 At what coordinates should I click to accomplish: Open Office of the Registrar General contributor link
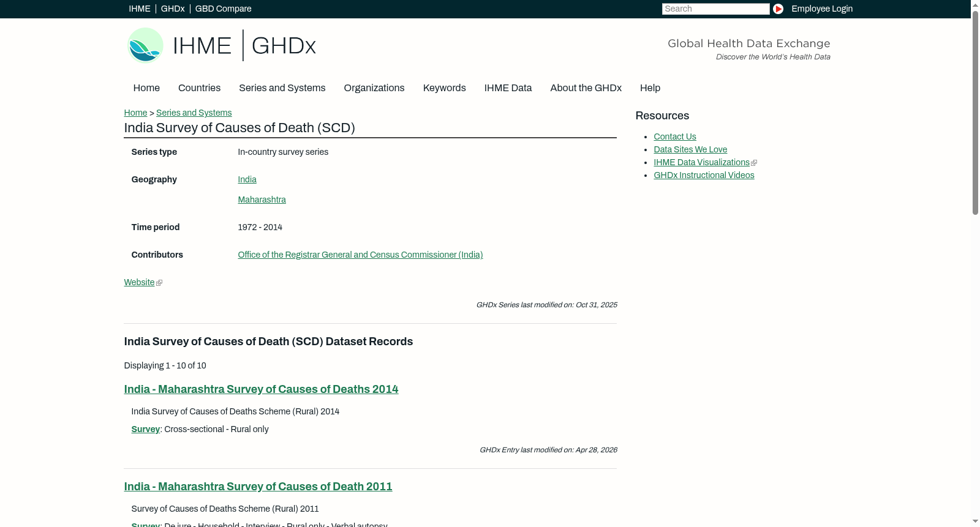360,255
